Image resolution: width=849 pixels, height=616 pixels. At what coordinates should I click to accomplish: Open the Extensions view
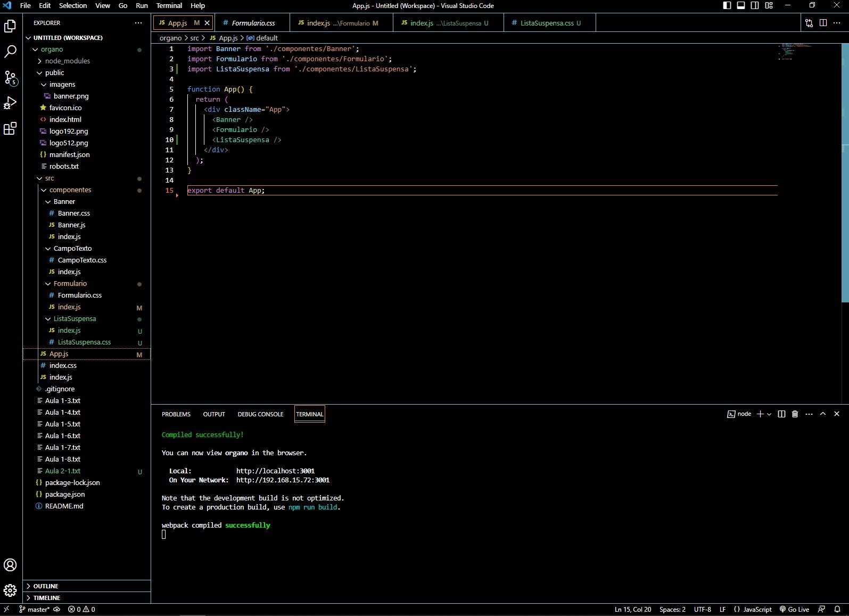coord(10,128)
